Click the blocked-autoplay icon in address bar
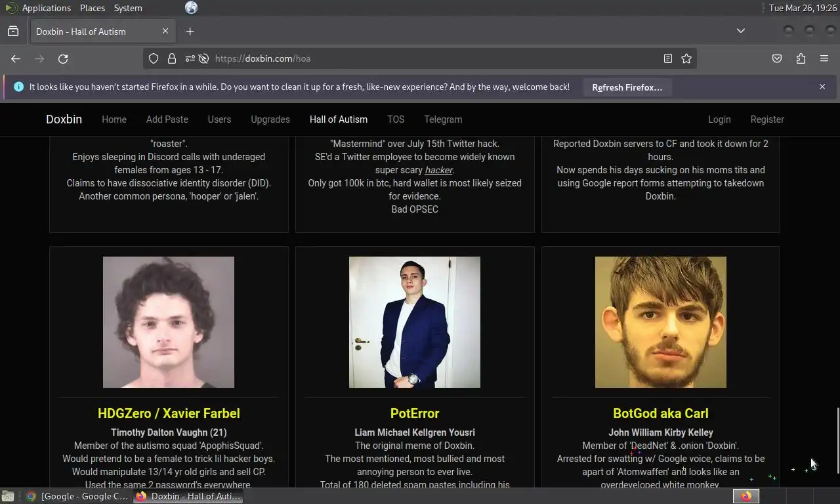Image resolution: width=840 pixels, height=504 pixels. pyautogui.click(x=203, y=58)
